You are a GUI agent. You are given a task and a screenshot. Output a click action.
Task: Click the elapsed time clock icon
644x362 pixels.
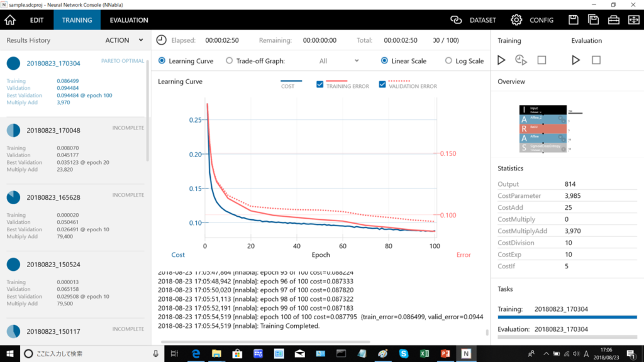[x=162, y=40]
